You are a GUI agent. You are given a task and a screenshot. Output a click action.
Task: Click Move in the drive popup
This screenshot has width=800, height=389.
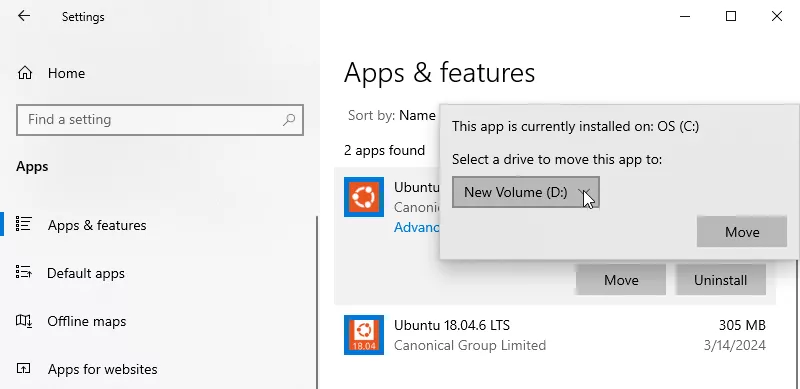[x=742, y=232]
